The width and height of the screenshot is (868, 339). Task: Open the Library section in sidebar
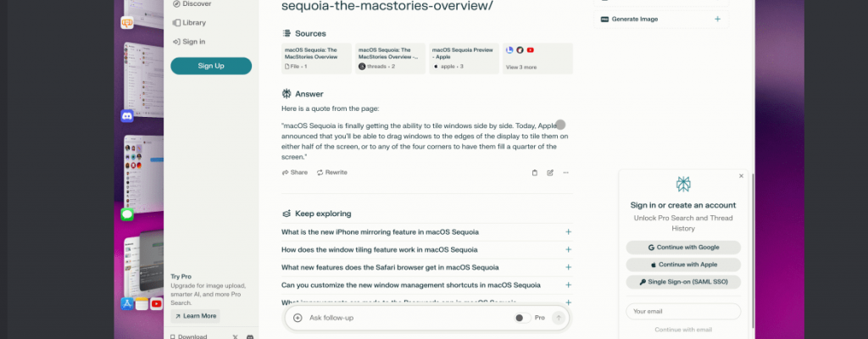pos(193,23)
